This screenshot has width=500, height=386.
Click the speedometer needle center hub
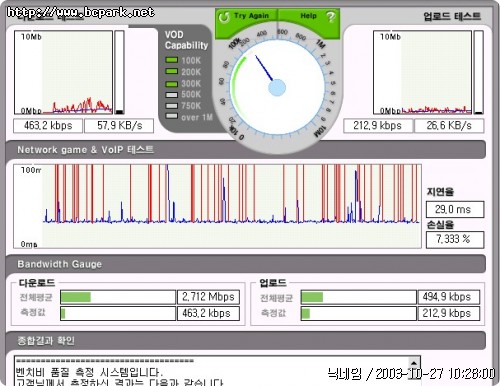[x=277, y=88]
